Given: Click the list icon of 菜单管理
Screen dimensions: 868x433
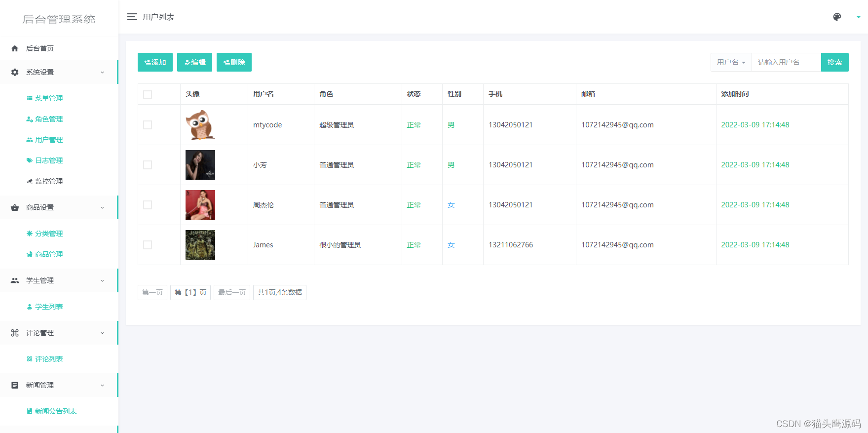Looking at the screenshot, I should 30,98.
